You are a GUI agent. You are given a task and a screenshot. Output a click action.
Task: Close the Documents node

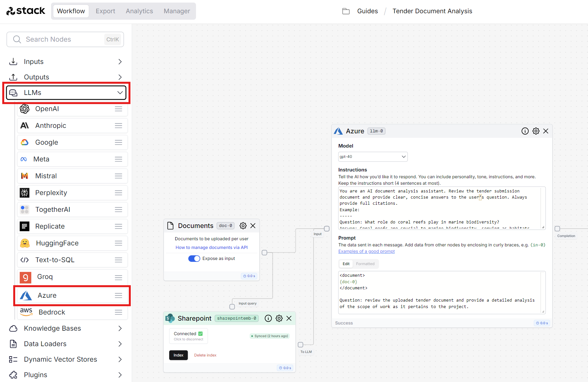(x=253, y=226)
